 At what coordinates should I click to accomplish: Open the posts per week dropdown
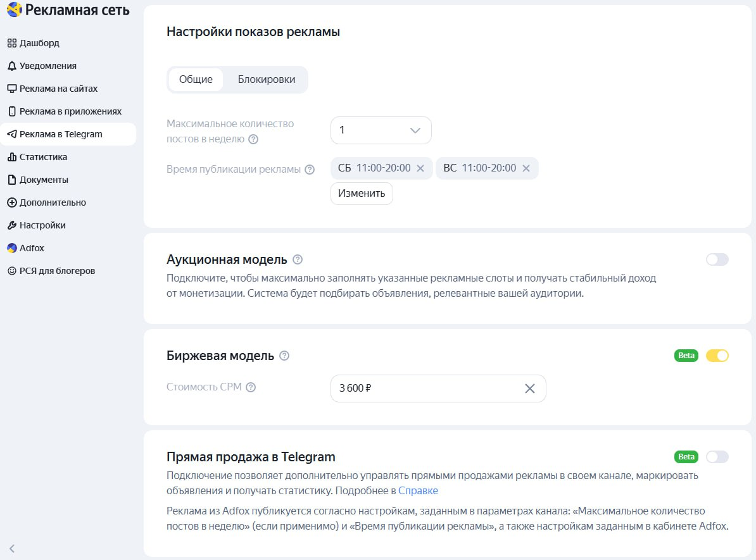tap(380, 130)
